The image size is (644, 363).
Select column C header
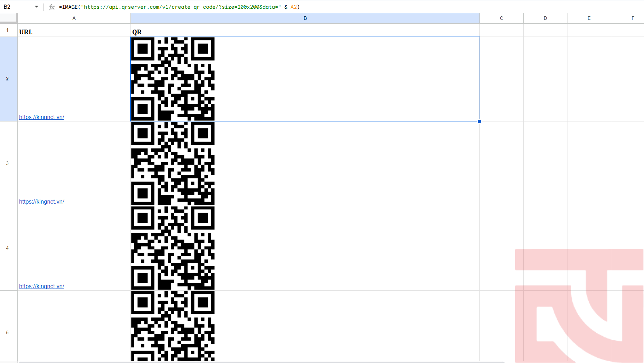[x=501, y=18]
